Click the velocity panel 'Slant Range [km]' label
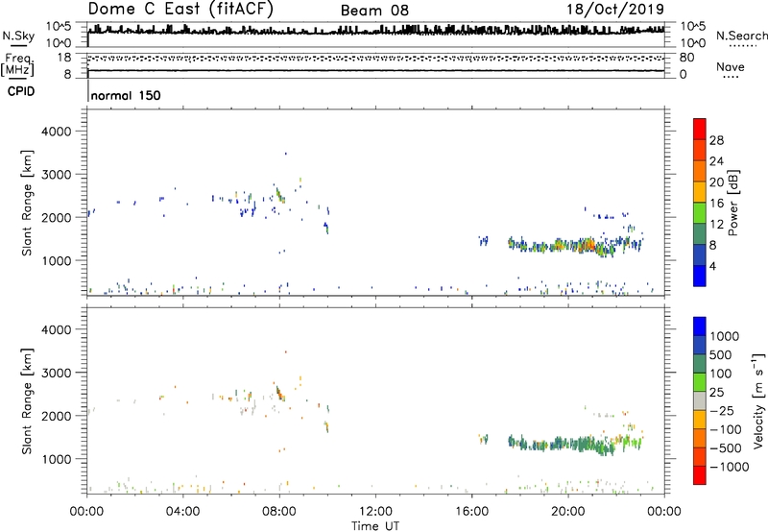Viewport: 768px width, 532px height. (x=27, y=401)
